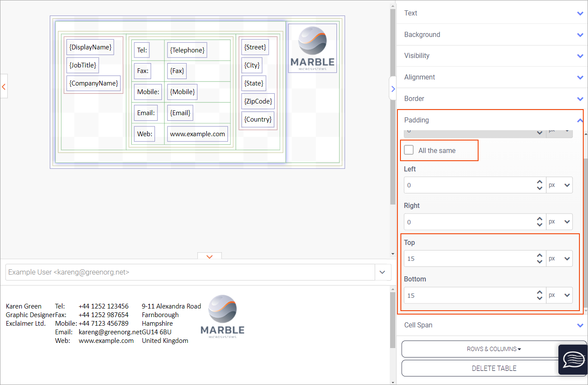Open the Rows & Columns menu
Screen dimensions: 588x385
494,349
